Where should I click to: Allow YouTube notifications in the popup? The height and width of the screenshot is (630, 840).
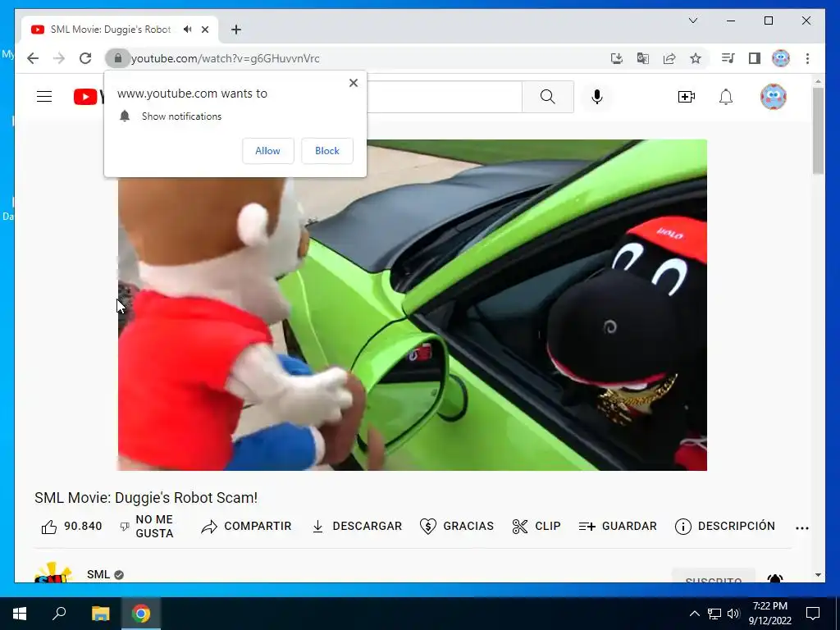click(x=268, y=151)
